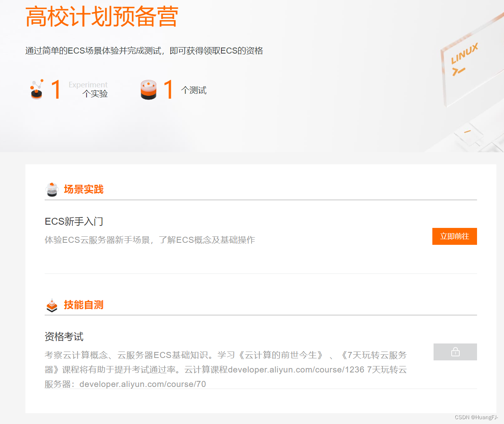The image size is (504, 424).
Task: Click the 场景实践 section icon
Action: (x=52, y=189)
